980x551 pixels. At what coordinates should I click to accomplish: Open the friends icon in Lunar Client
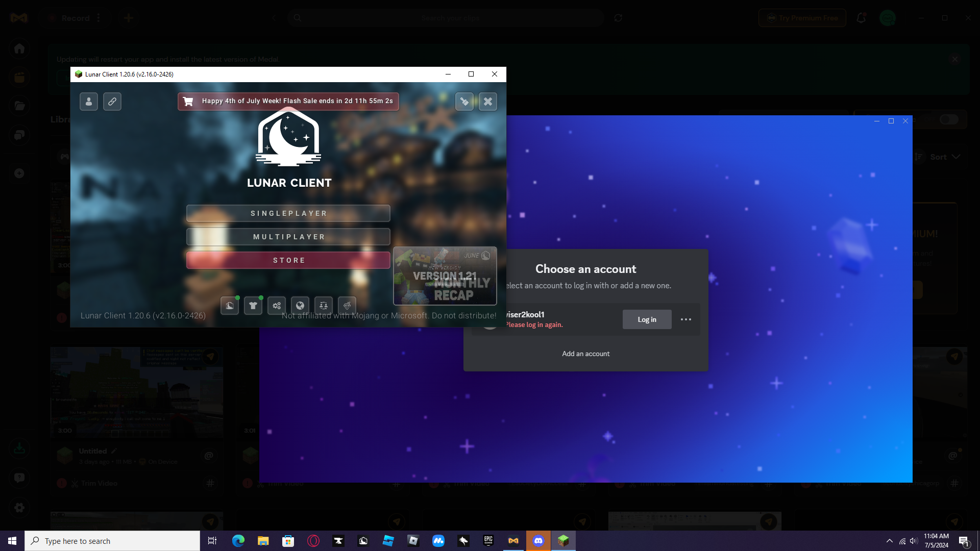pos(324,306)
